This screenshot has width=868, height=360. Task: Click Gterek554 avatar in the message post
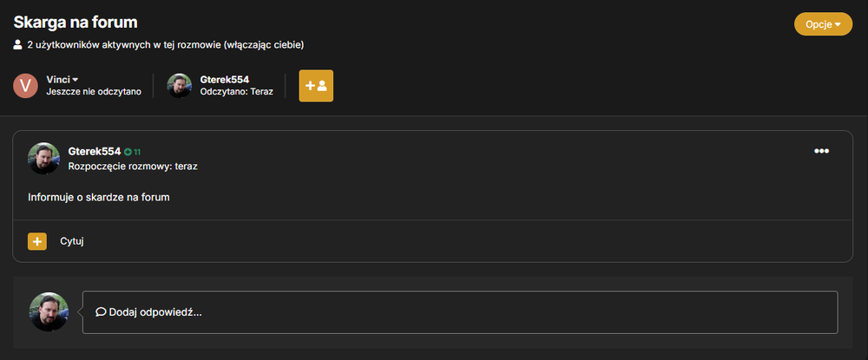[x=43, y=158]
